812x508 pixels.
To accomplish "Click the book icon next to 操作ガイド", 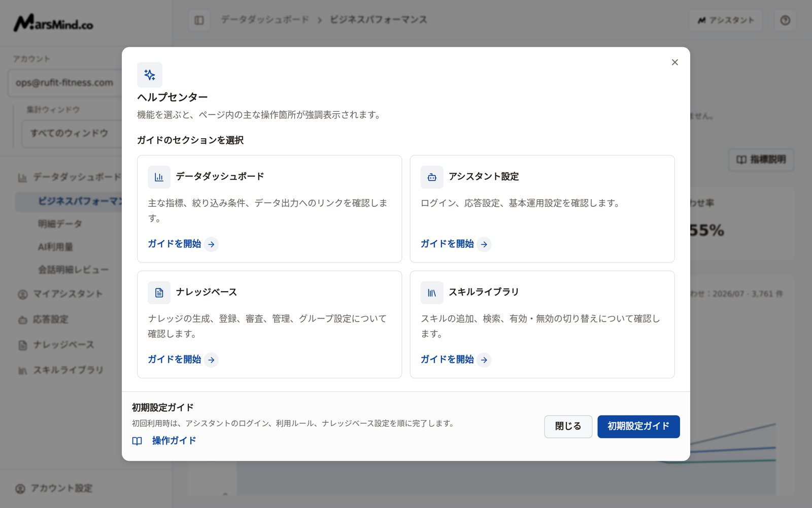I will point(137,441).
